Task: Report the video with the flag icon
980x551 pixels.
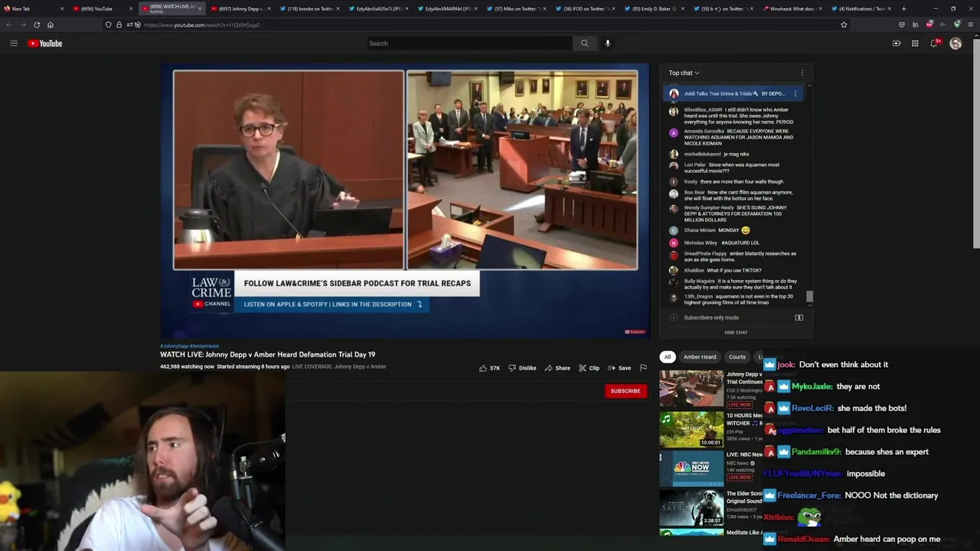Action: click(643, 368)
